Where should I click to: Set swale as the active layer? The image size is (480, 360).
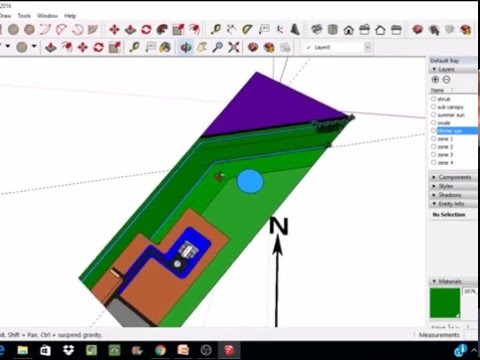[433, 123]
